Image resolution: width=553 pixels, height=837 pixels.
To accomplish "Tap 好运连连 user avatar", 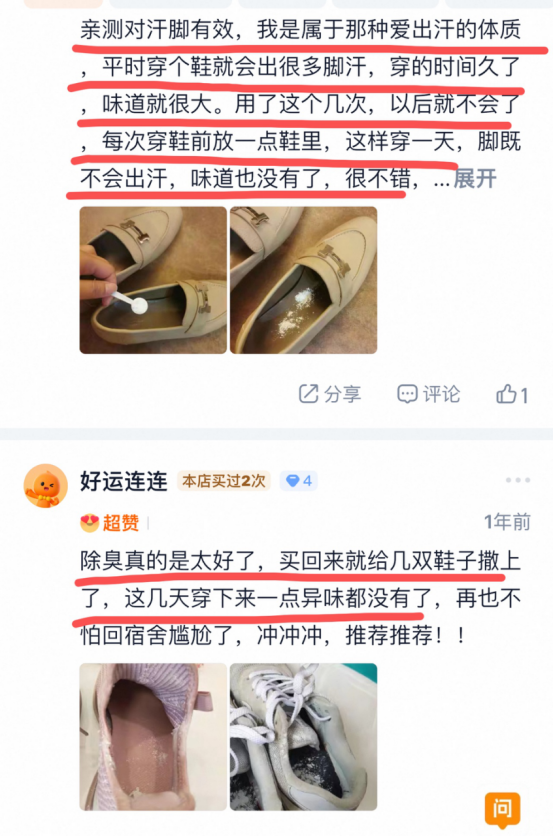I will click(46, 486).
